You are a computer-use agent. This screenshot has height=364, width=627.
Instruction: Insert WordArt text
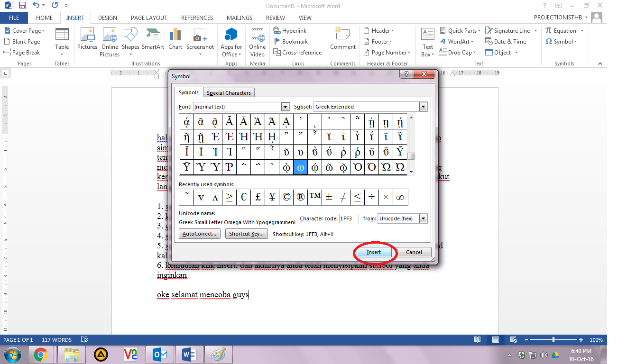coord(457,41)
